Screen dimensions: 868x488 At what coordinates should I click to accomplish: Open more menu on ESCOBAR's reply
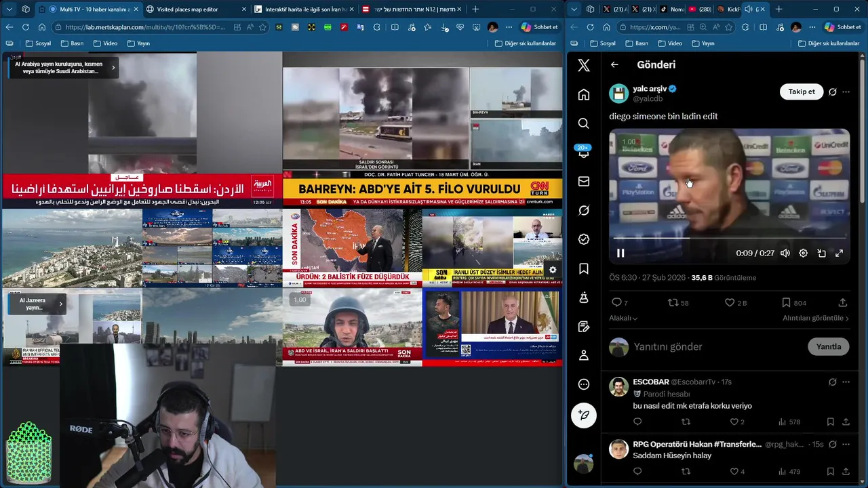point(846,382)
